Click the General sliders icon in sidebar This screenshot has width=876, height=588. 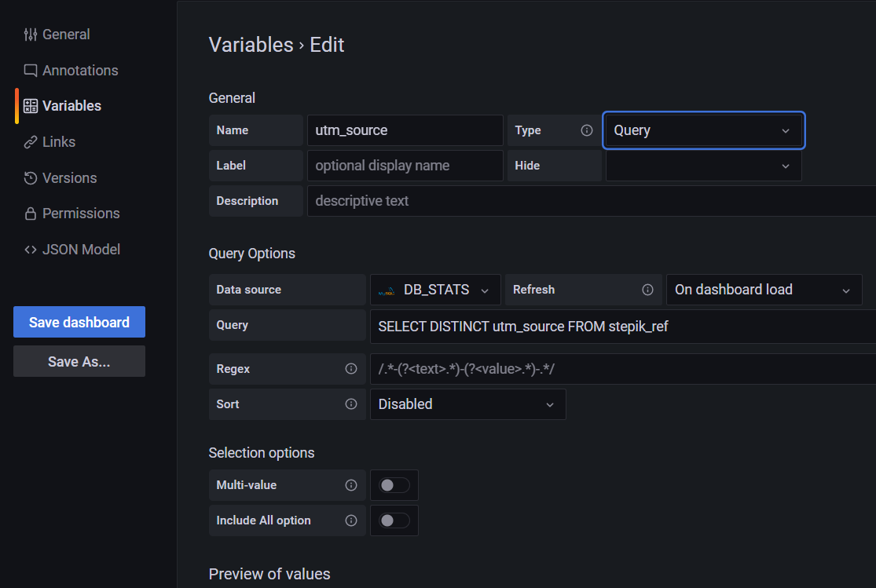[x=30, y=35]
